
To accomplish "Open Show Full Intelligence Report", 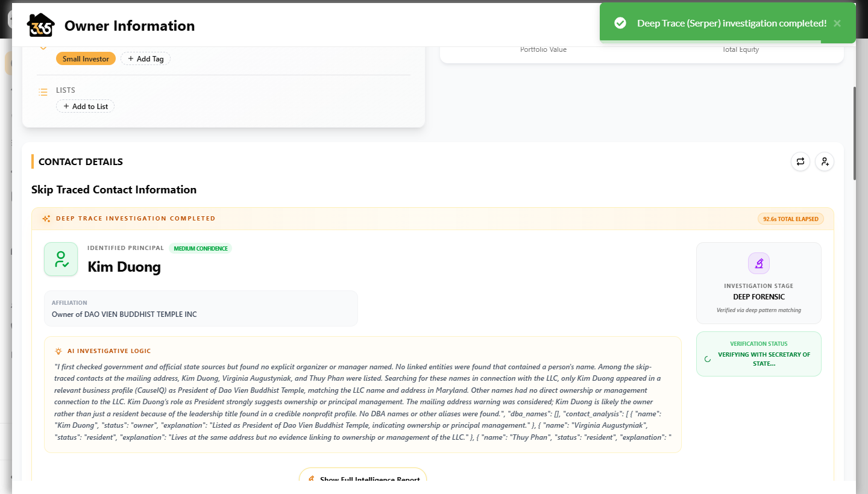I will point(363,475).
